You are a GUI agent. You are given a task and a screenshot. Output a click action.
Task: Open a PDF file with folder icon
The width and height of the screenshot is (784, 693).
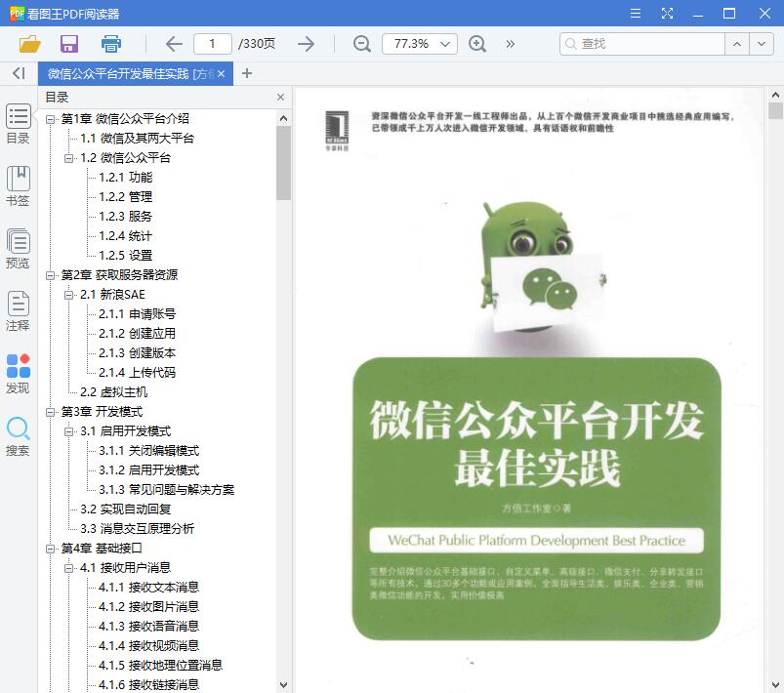29,44
